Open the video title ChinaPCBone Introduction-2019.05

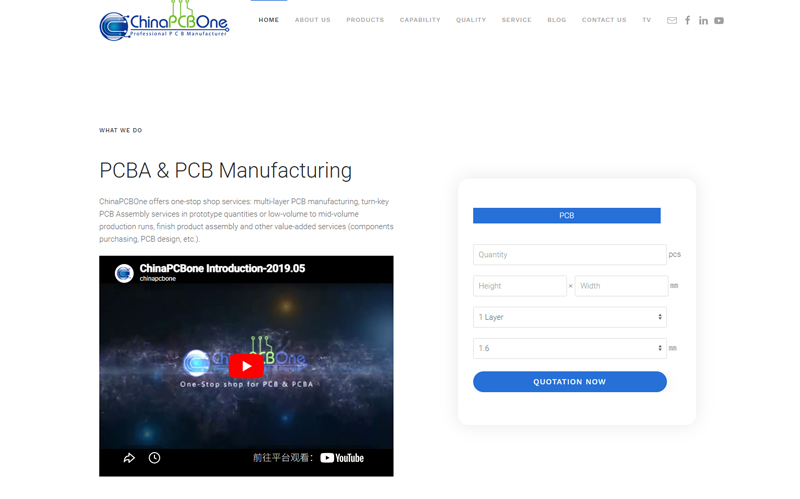222,268
